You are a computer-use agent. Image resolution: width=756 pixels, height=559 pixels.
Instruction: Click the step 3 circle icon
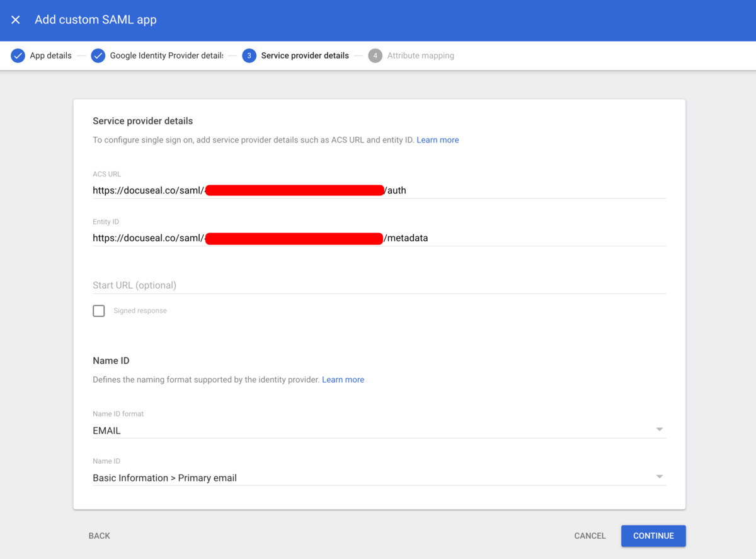[x=249, y=55]
